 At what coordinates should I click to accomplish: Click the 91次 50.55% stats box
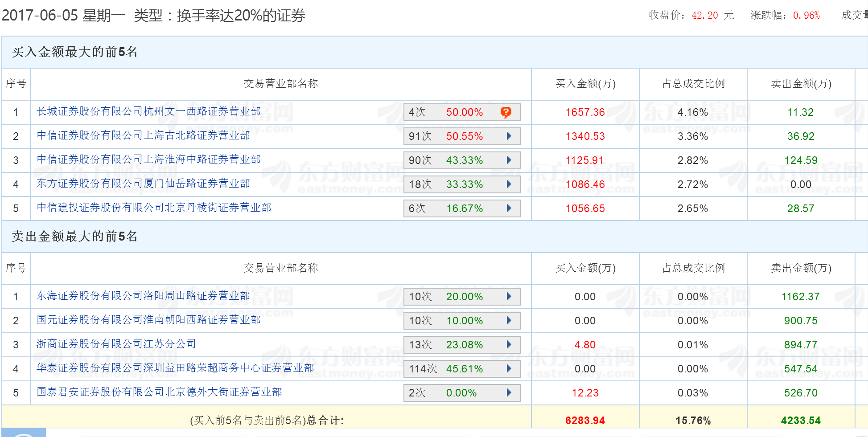click(x=462, y=136)
